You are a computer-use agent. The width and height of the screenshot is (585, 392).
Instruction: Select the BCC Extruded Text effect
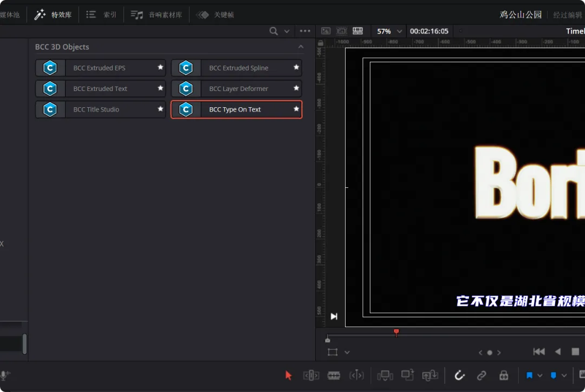click(101, 89)
